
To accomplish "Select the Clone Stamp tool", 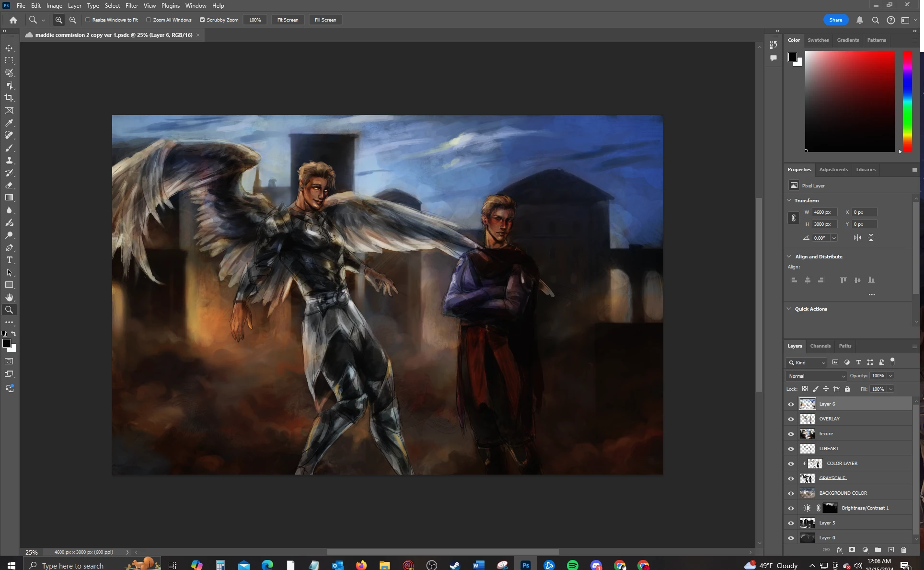I will pyautogui.click(x=9, y=160).
